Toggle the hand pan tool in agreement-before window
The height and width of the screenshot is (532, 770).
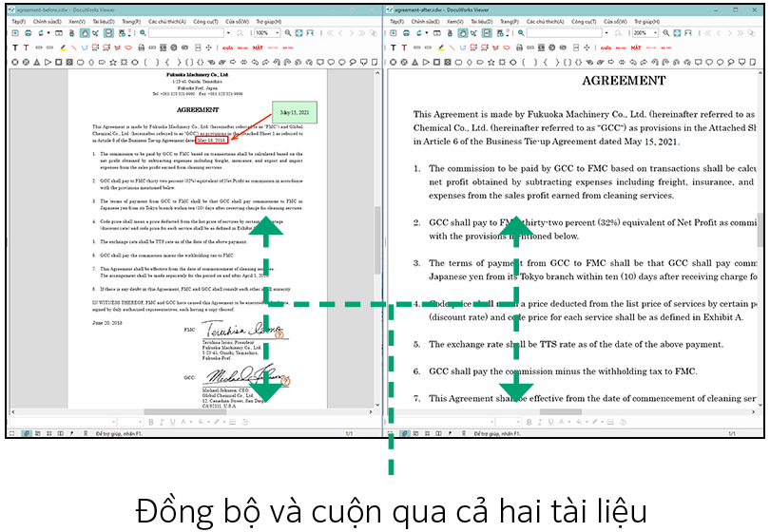coord(86,32)
